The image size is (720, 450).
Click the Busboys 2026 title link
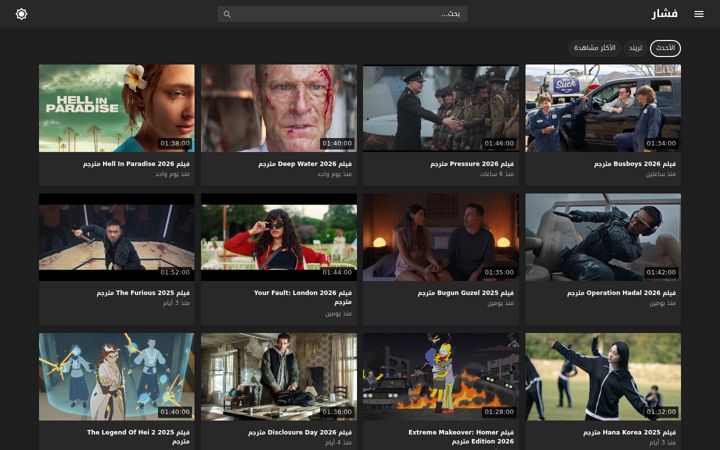pyautogui.click(x=635, y=164)
